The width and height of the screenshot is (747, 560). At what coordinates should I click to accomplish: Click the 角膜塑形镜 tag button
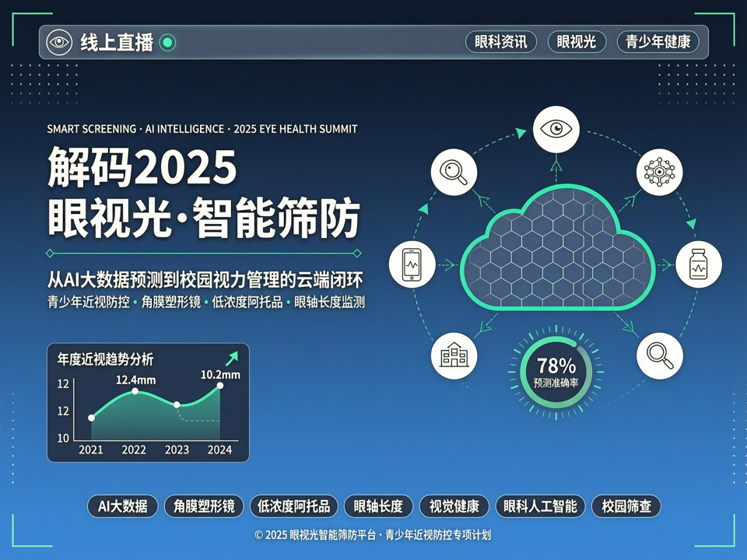click(204, 506)
